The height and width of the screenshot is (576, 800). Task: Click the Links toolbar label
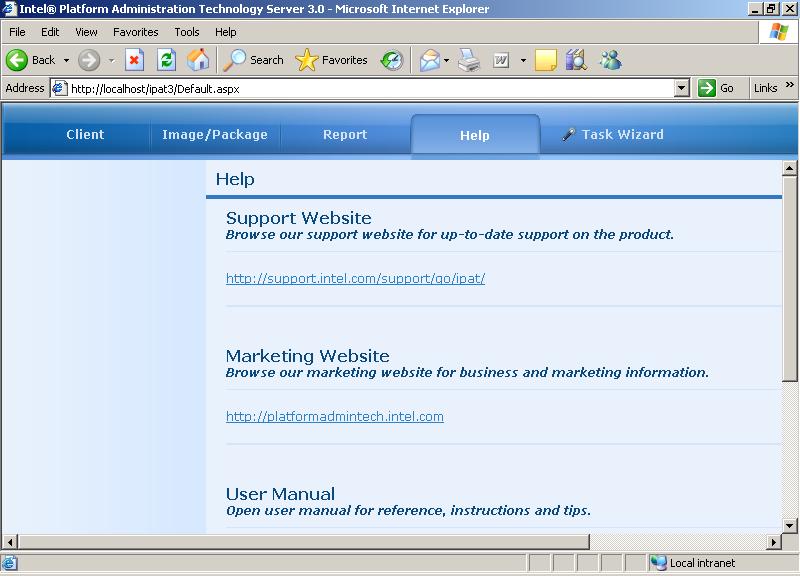765,88
